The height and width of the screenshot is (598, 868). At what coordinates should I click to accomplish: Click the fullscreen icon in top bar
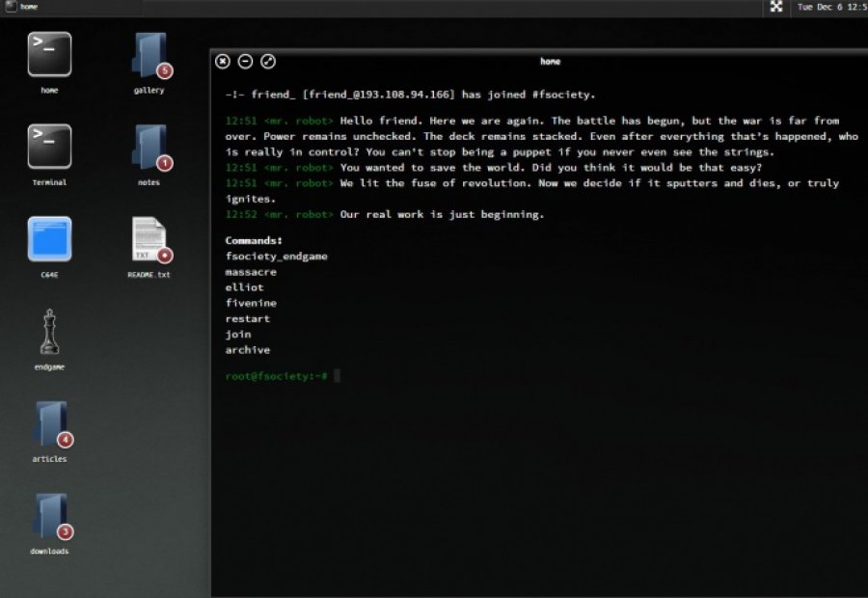(x=776, y=7)
